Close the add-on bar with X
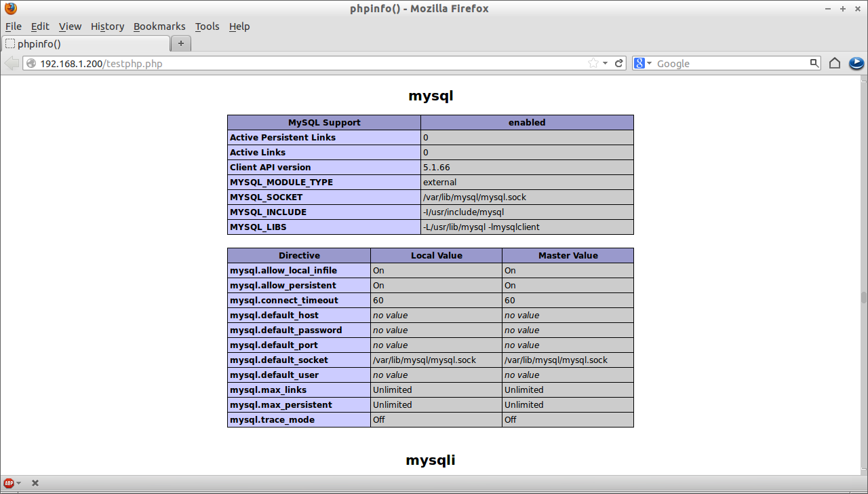The width and height of the screenshot is (868, 494). pyautogui.click(x=35, y=483)
